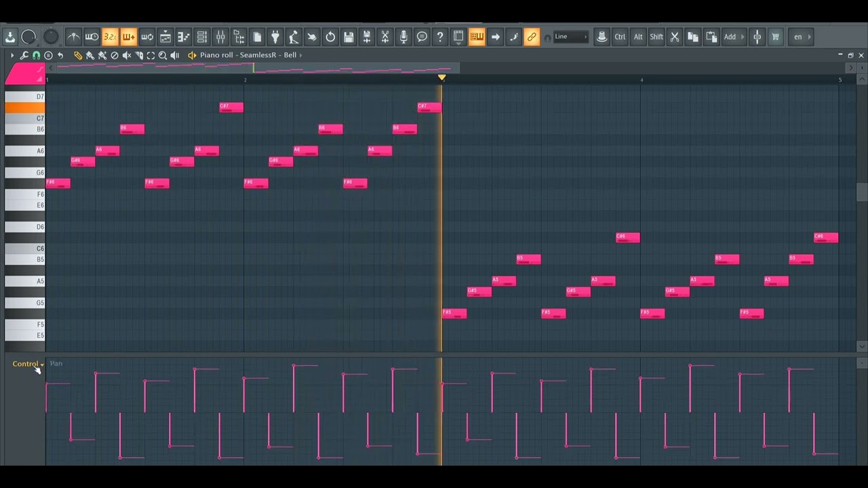
Task: Open the Control event lane dropdown
Action: (x=28, y=364)
